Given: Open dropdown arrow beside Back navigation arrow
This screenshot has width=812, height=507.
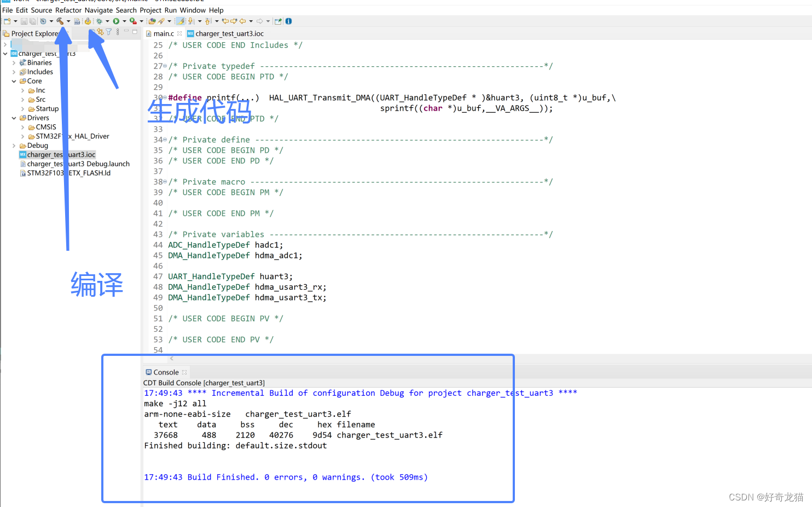Looking at the screenshot, I should (x=251, y=21).
